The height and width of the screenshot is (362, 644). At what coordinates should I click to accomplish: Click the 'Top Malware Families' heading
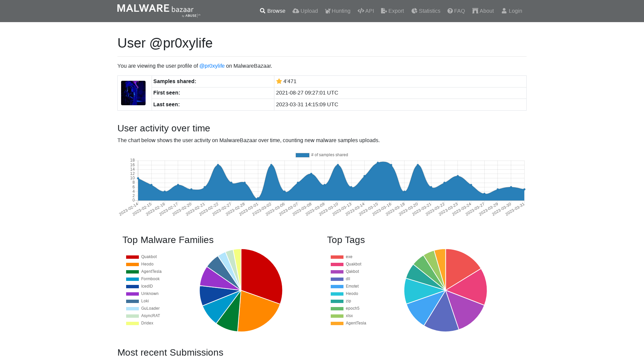(x=168, y=240)
